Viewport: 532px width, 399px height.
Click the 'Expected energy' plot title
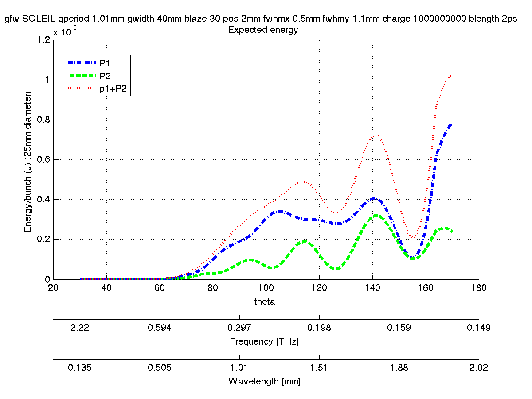coord(262,30)
